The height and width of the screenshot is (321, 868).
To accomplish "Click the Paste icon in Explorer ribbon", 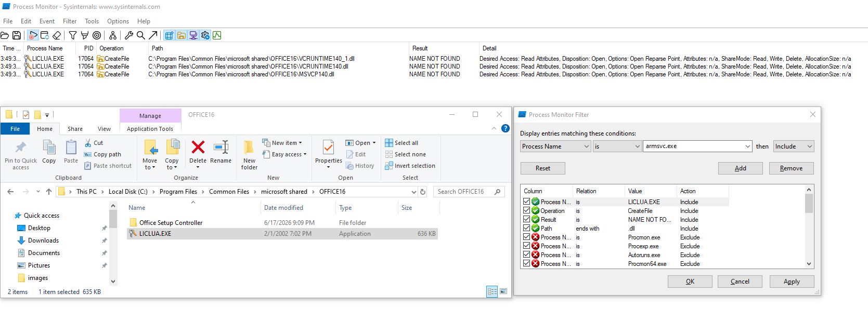I will 71,148.
